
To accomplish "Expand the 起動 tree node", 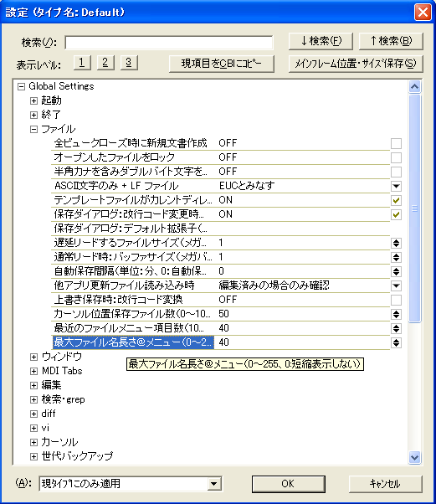I will coord(33,101).
